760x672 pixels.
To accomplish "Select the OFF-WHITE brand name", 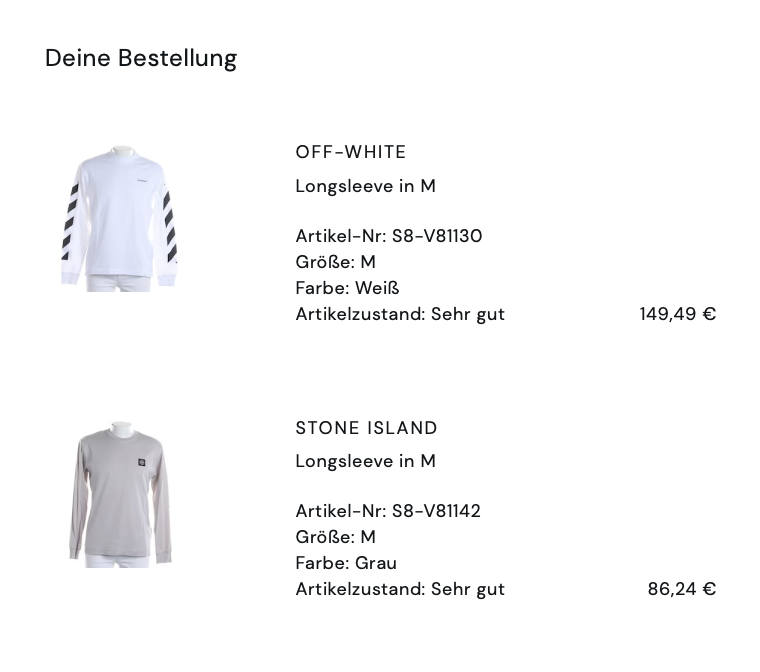I will [351, 152].
